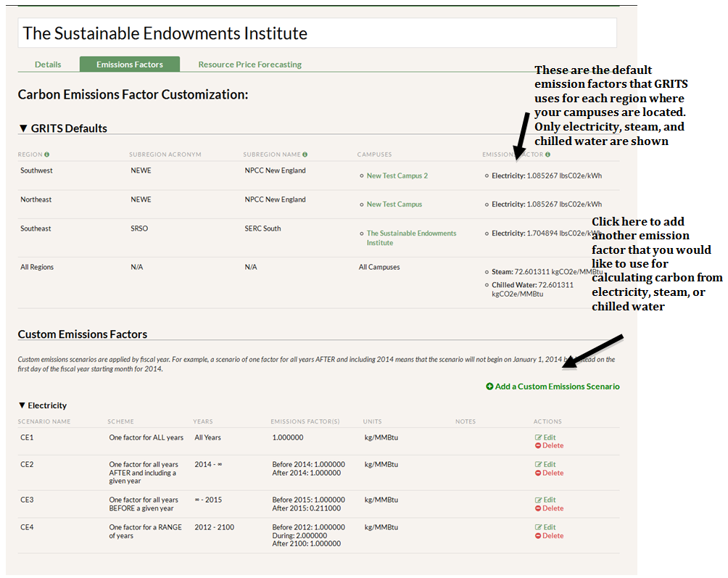The width and height of the screenshot is (728, 578).
Task: Click the red delete icon for CE3
Action: coord(537,508)
